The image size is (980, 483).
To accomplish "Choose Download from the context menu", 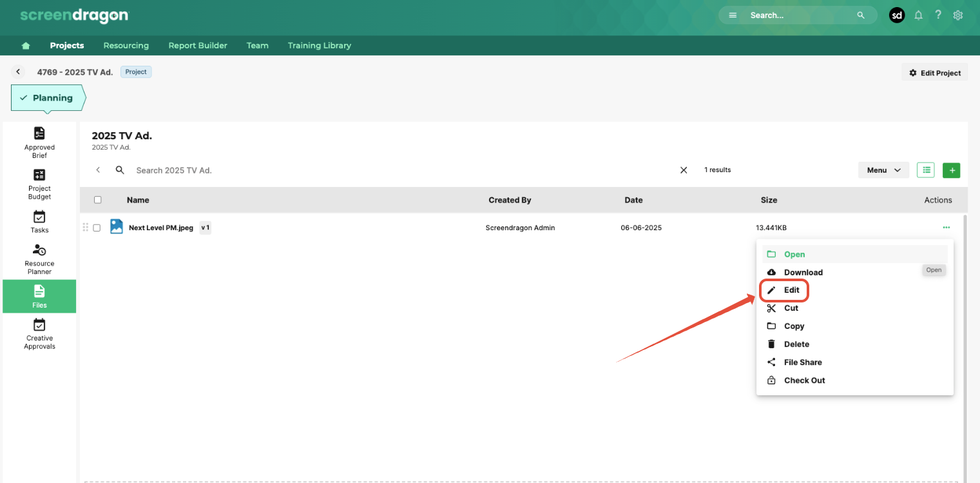I will click(855, 272).
